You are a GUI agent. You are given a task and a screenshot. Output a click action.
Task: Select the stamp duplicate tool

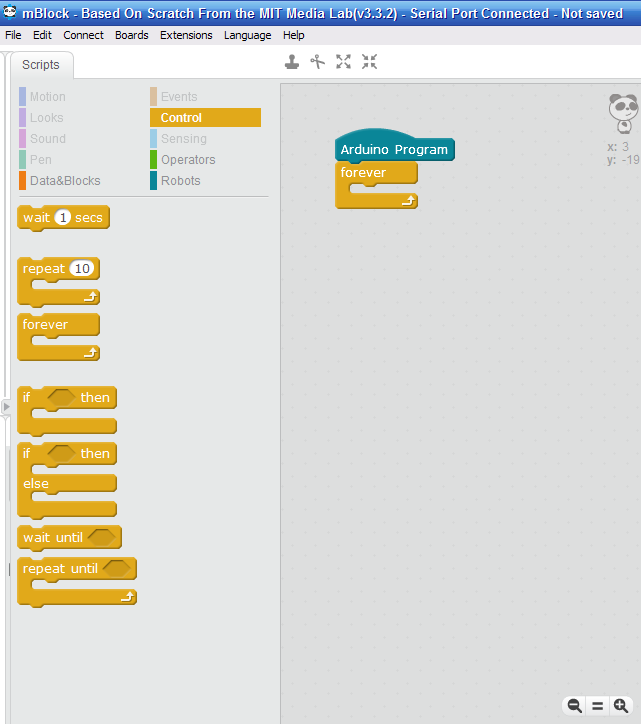[x=291, y=61]
